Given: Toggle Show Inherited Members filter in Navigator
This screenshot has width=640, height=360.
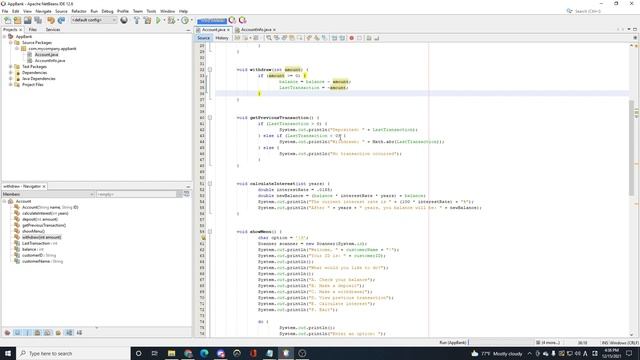Looking at the screenshot, I should (7, 333).
